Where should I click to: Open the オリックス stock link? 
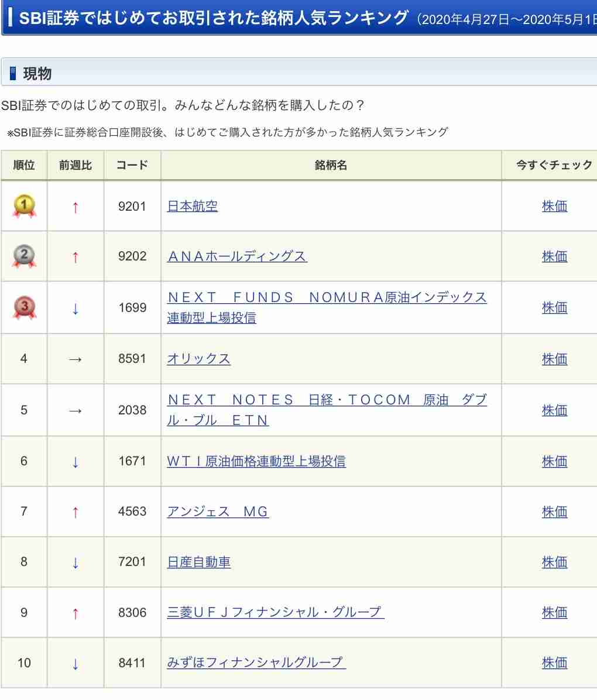(198, 359)
